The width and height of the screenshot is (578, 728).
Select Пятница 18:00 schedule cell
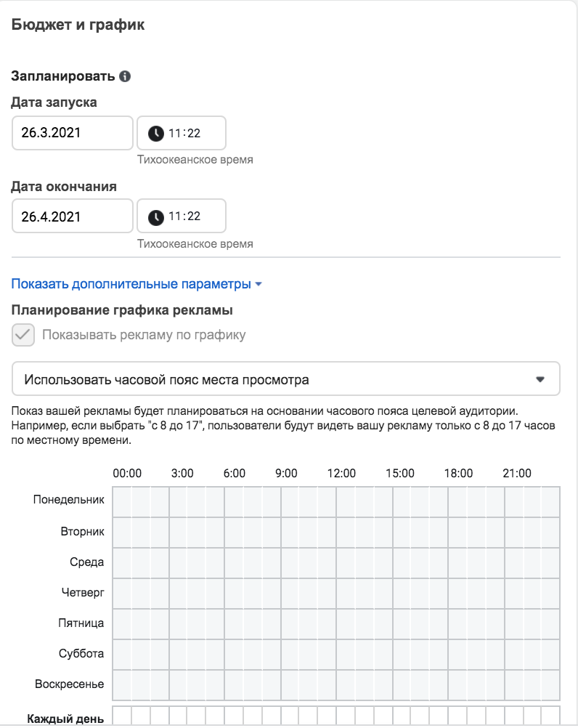pos(457,623)
